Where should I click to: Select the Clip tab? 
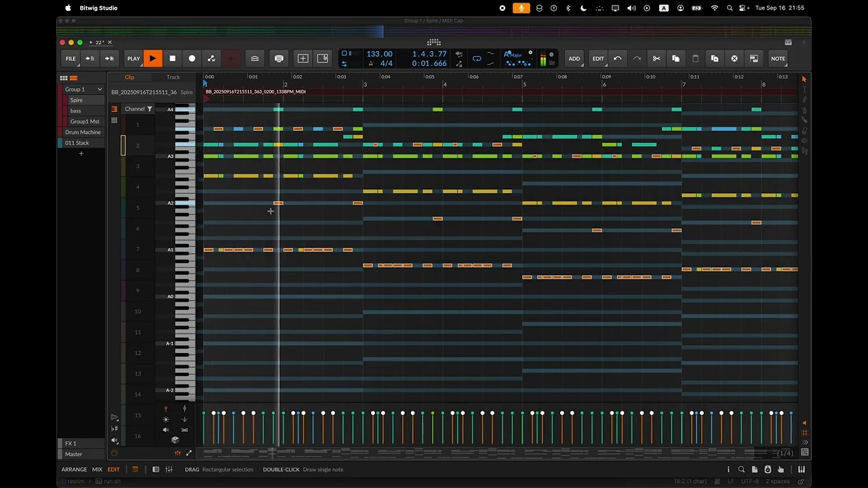[x=130, y=77]
